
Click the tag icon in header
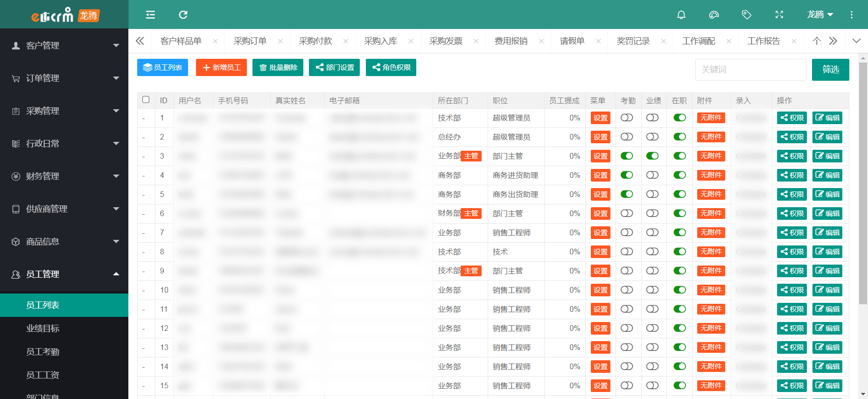(x=746, y=15)
